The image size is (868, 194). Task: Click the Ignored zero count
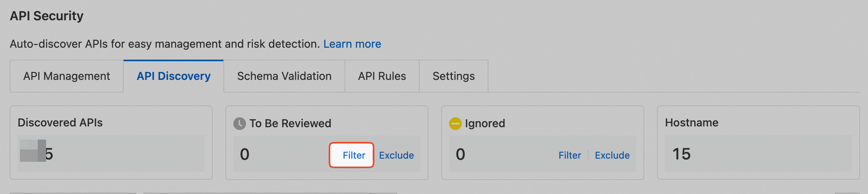(460, 154)
